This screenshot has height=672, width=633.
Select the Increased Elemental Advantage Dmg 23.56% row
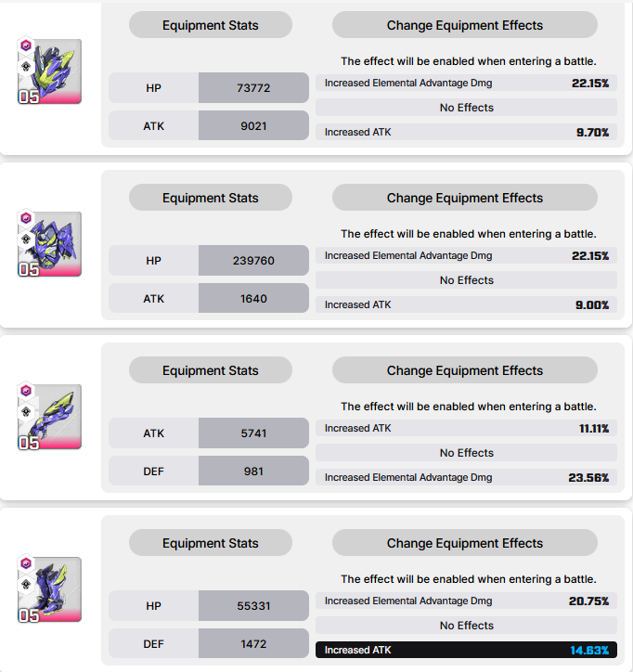pyautogui.click(x=466, y=477)
